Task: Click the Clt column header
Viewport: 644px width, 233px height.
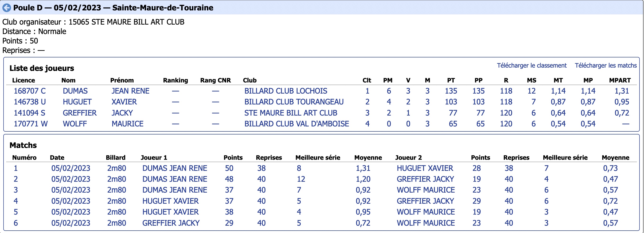Action: [x=367, y=80]
